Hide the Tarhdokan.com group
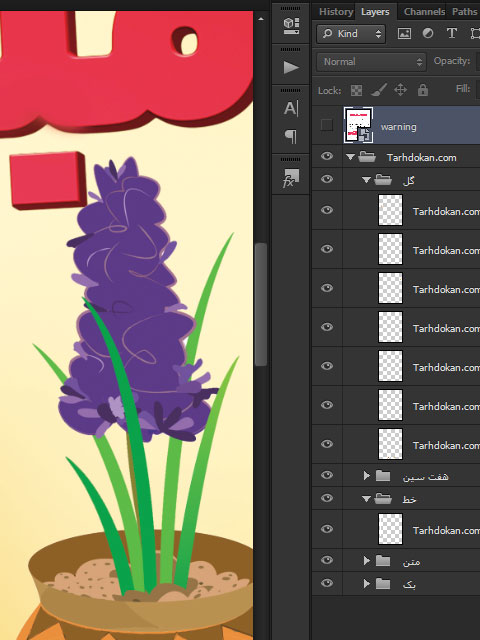480x640 pixels. tap(327, 156)
